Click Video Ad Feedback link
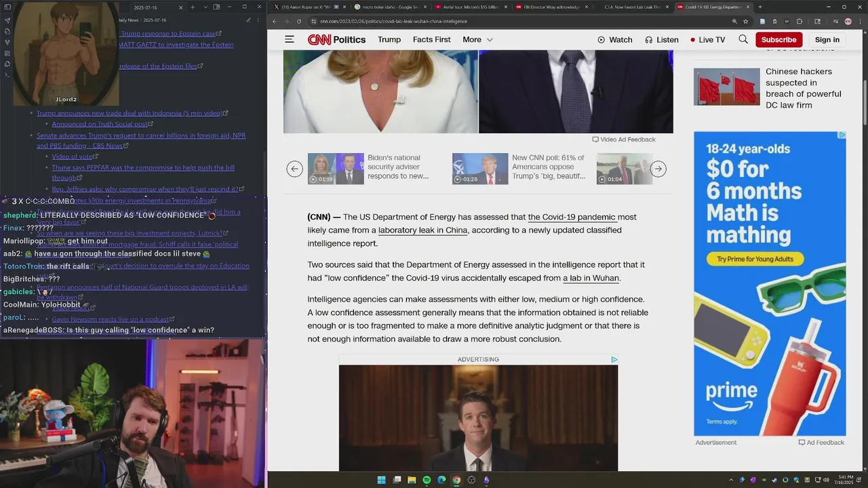Screen dimensions: 868x488 (624, 140)
